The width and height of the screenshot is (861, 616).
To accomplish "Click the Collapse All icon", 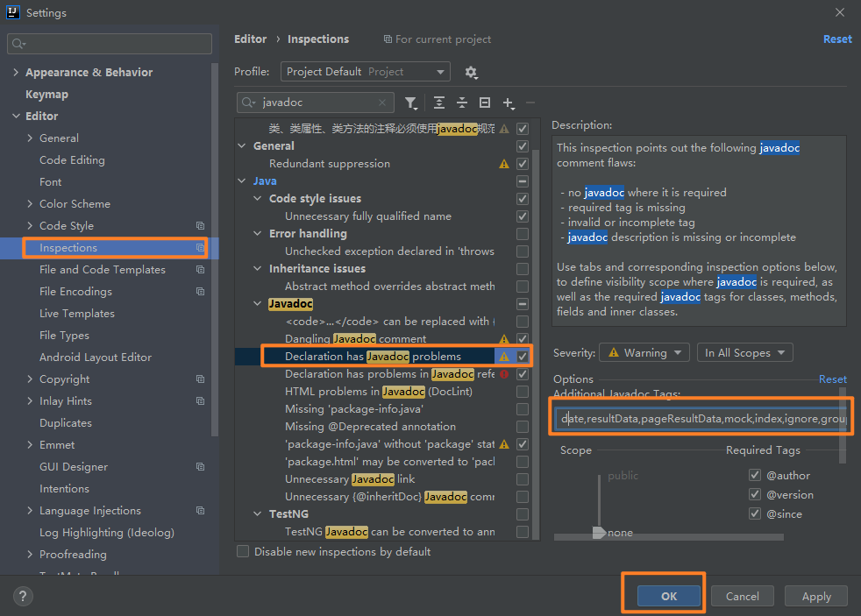I will pyautogui.click(x=462, y=103).
